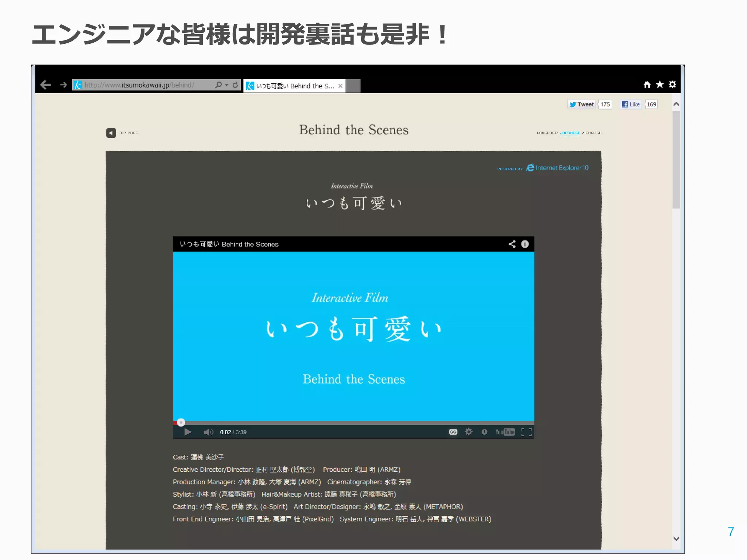Viewport: 747px width, 560px height.
Task: Open Favorites star icon
Action: 660,85
